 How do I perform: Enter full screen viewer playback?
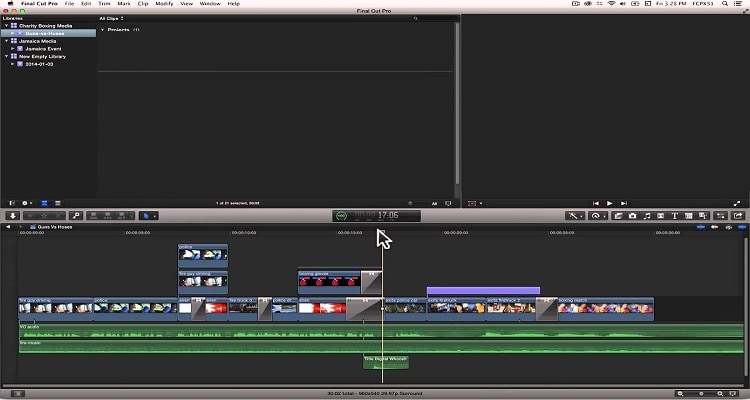click(x=737, y=203)
